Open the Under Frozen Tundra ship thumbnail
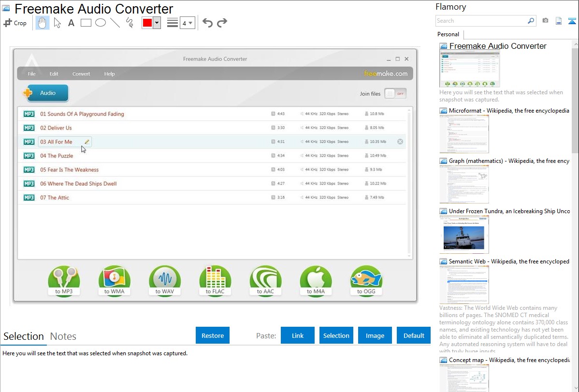Viewport: 579px width, 392px height. coord(464,234)
